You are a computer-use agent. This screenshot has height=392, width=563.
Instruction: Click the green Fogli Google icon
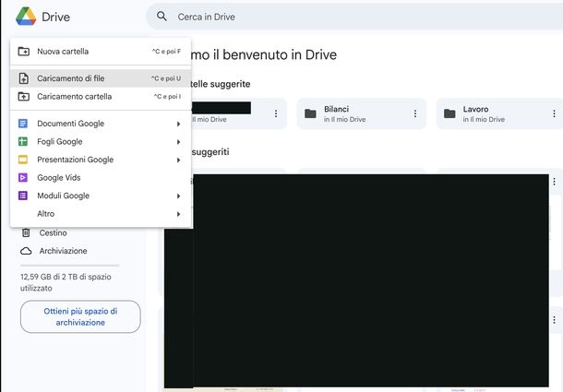click(23, 141)
